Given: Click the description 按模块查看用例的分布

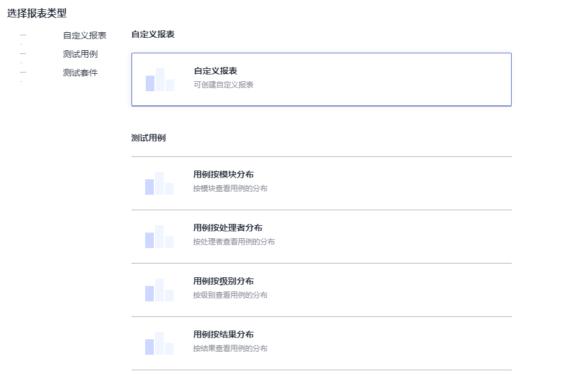Looking at the screenshot, I should [x=230, y=188].
